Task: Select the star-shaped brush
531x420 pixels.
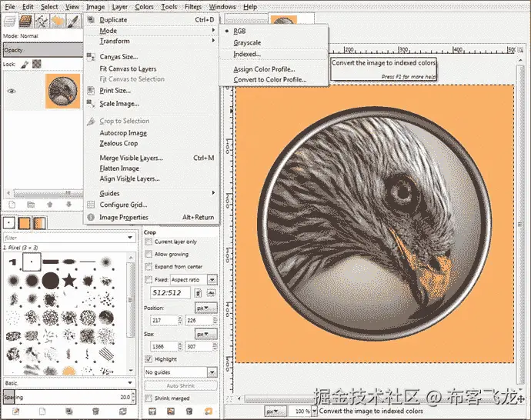Action: coord(68,279)
